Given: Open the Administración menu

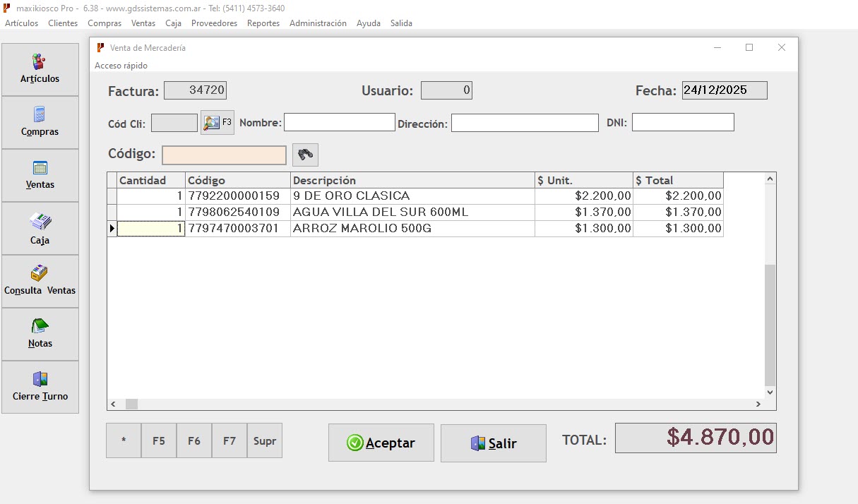Looking at the screenshot, I should 318,23.
